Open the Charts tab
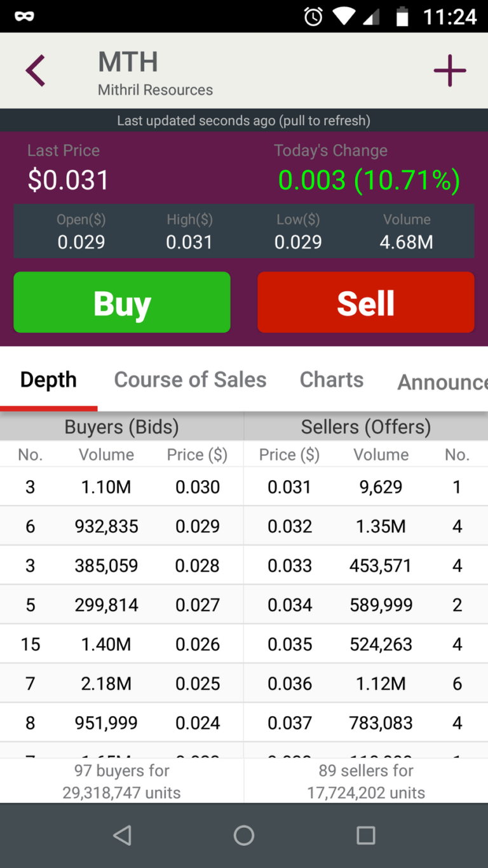This screenshot has width=488, height=868. [x=332, y=380]
